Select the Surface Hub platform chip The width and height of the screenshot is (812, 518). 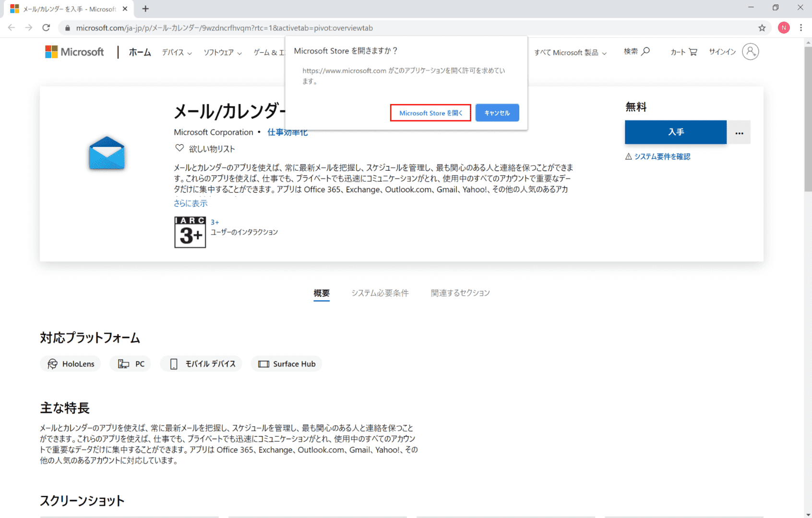tap(287, 364)
